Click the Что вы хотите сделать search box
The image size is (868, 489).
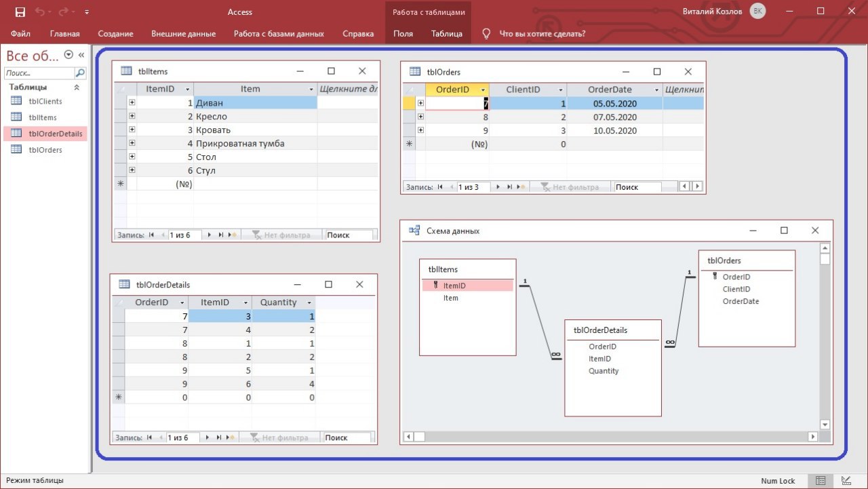tap(542, 34)
